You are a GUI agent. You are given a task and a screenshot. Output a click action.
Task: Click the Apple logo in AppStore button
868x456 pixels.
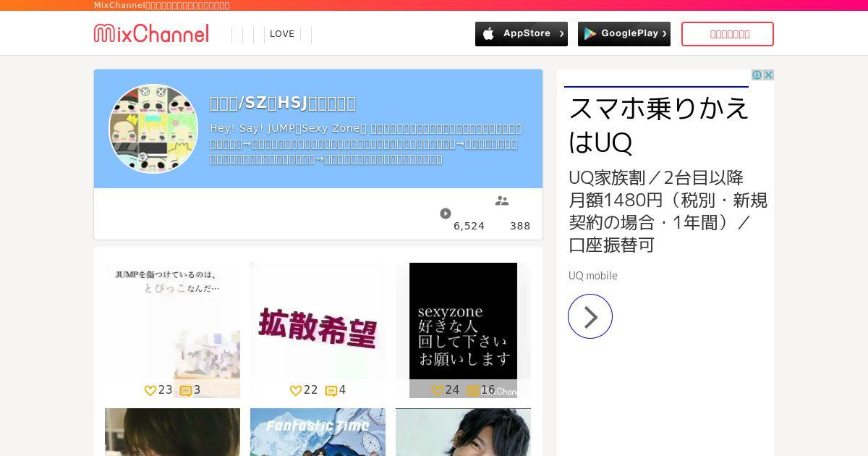point(489,34)
